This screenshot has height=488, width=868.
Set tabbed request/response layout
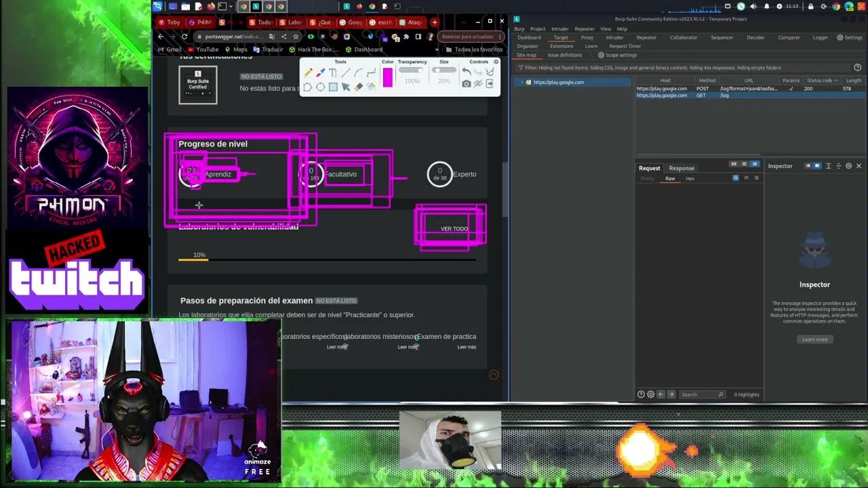[x=755, y=164]
